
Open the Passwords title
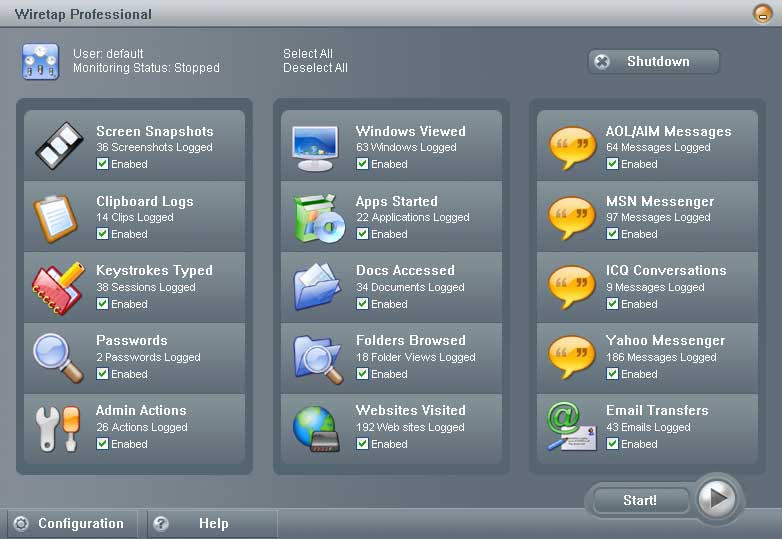pos(132,340)
